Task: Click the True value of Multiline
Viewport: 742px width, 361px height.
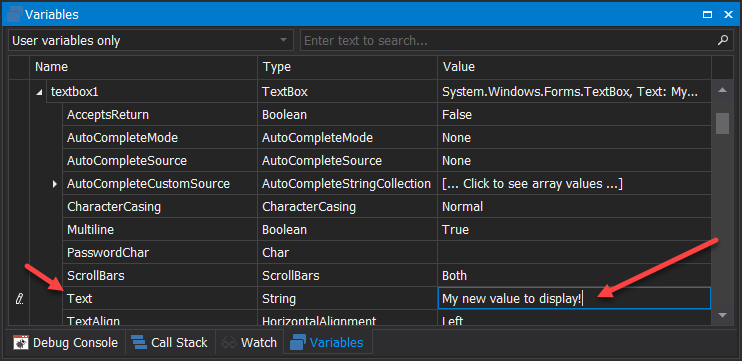Action: (x=455, y=229)
